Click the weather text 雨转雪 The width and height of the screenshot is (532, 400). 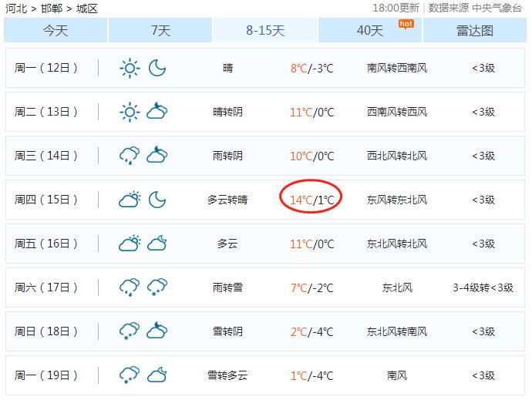point(227,287)
